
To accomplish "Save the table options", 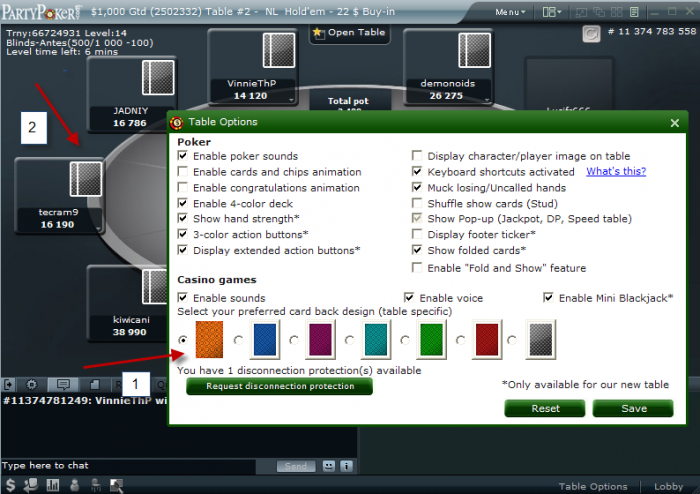I will [x=633, y=408].
